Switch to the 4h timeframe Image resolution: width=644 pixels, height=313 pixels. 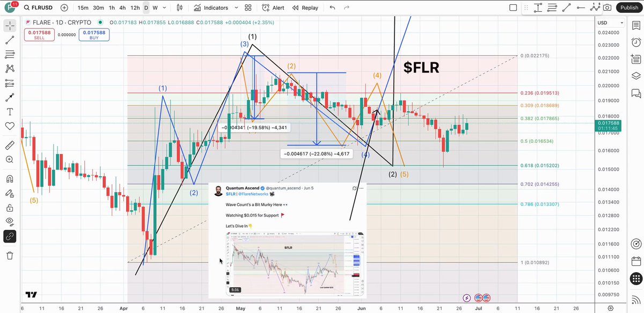tap(122, 8)
